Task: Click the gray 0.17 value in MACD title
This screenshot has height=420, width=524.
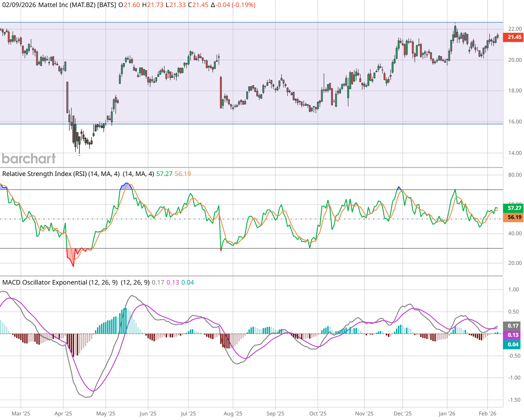Action: [x=158, y=282]
